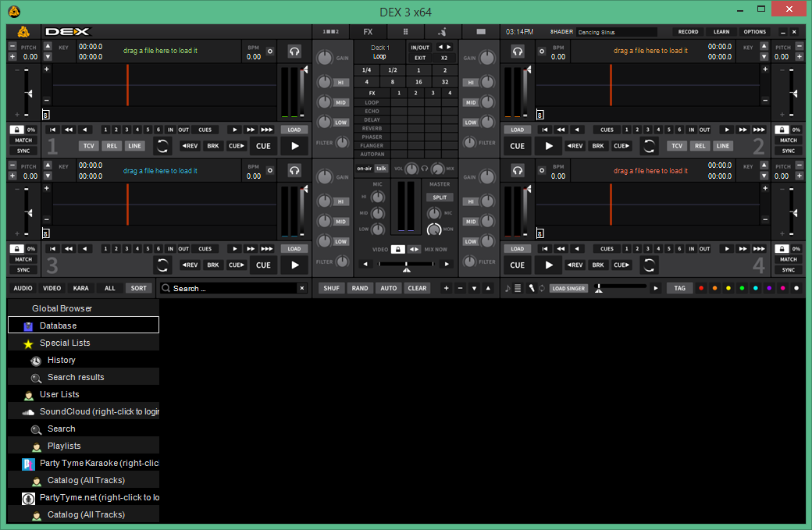
Task: Rewind deck 2 with double arrow
Action: 561,130
